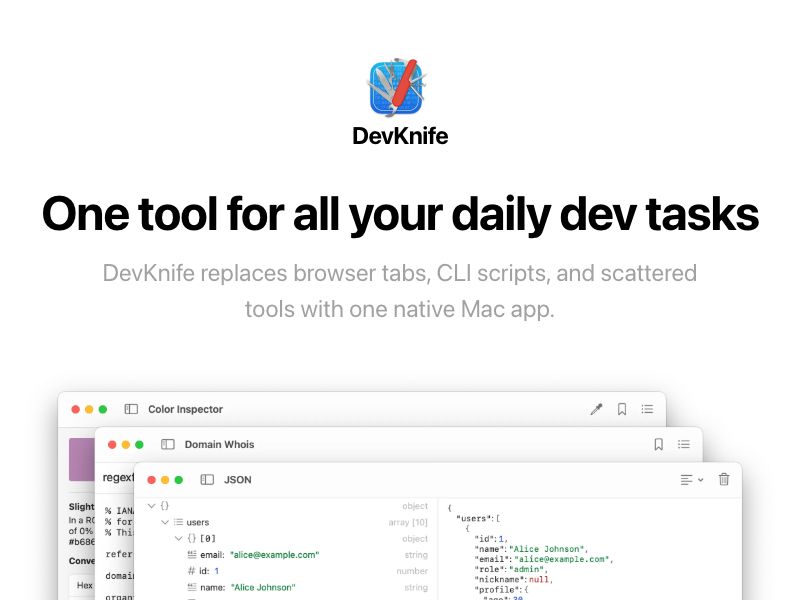Click the trash icon in JSON window toolbar
Viewport: 800px width, 600px height.
coord(724,480)
